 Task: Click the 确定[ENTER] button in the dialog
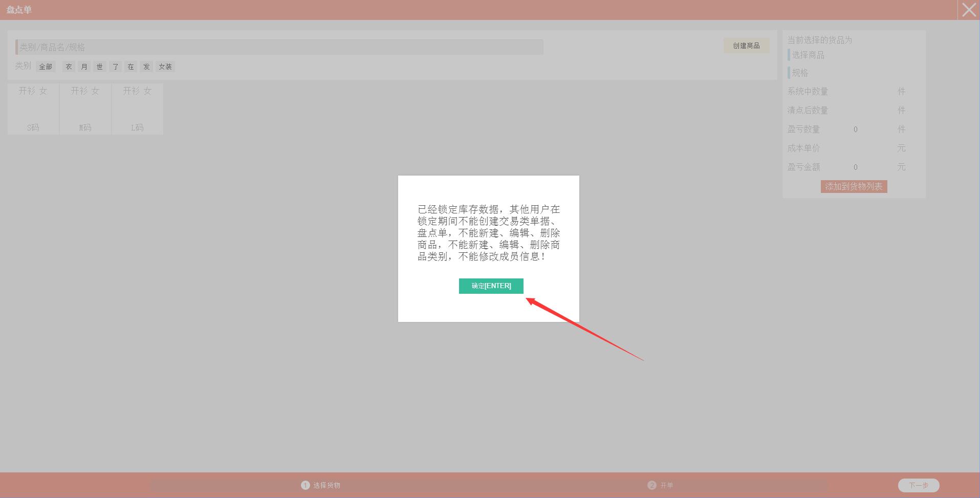491,286
